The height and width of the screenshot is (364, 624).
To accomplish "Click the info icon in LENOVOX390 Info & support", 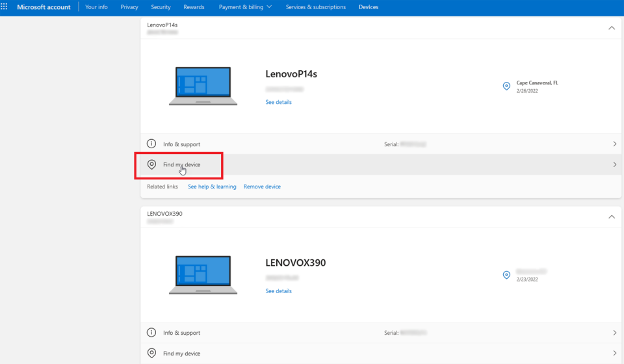I will coord(151,332).
